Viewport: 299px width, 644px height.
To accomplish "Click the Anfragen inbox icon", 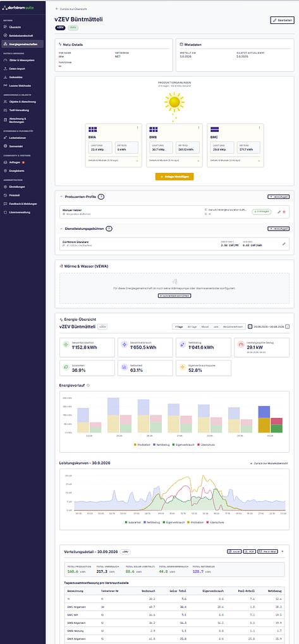I will (5, 162).
